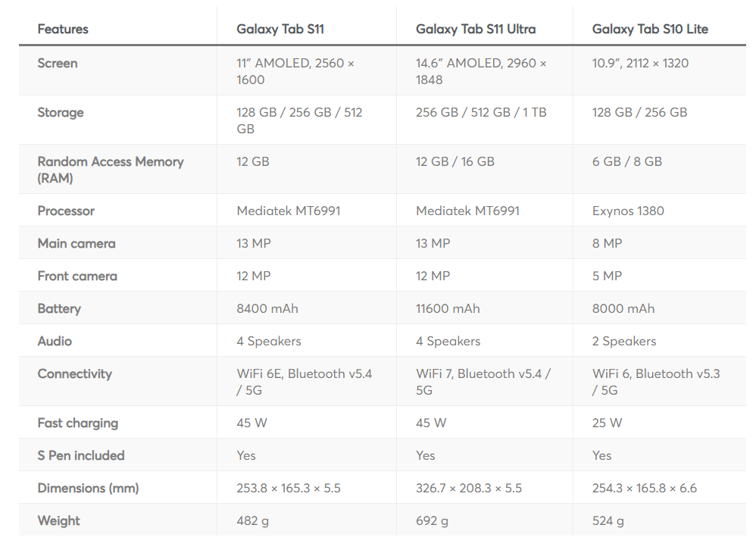The image size is (756, 553).
Task: Select the WiFi 7, Bluetooth v5.4 cell
Action: [483, 382]
